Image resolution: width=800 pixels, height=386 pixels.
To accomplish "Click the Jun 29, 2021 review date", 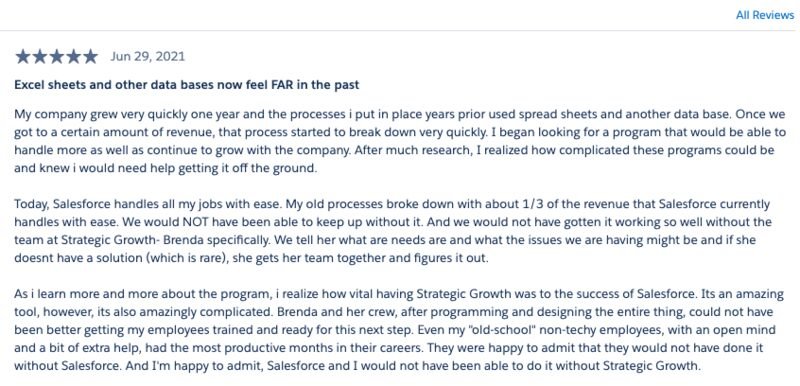I will pyautogui.click(x=147, y=56).
